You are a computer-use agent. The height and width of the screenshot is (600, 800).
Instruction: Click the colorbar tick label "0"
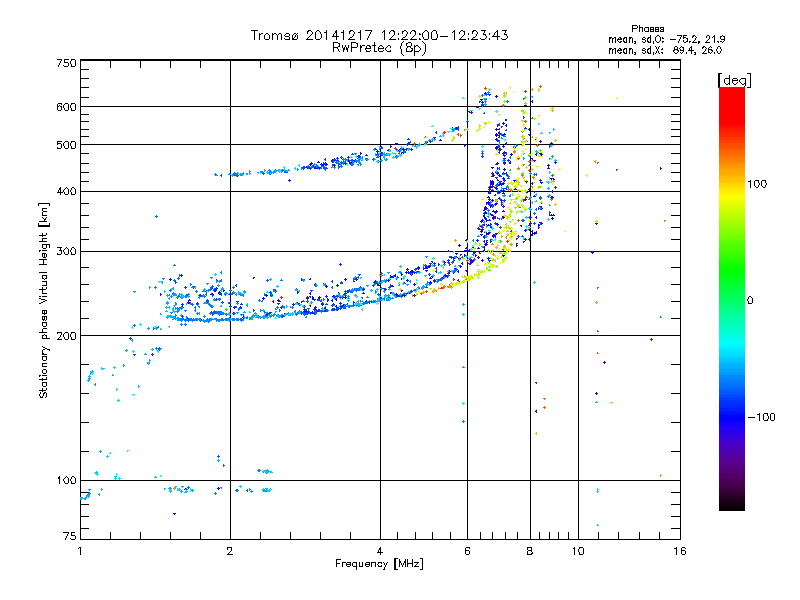click(x=750, y=301)
